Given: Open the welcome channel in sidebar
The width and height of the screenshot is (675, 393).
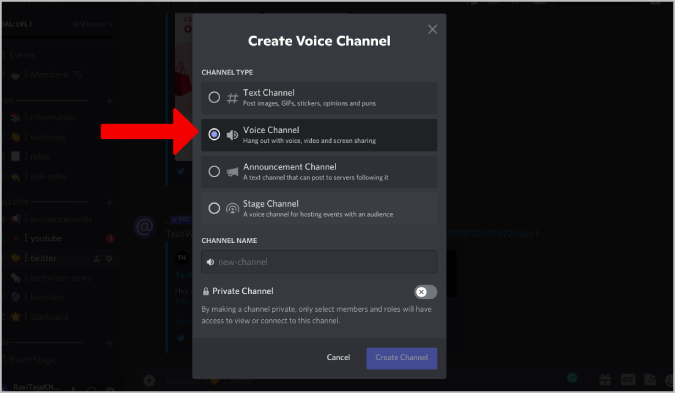Looking at the screenshot, I should (47, 137).
